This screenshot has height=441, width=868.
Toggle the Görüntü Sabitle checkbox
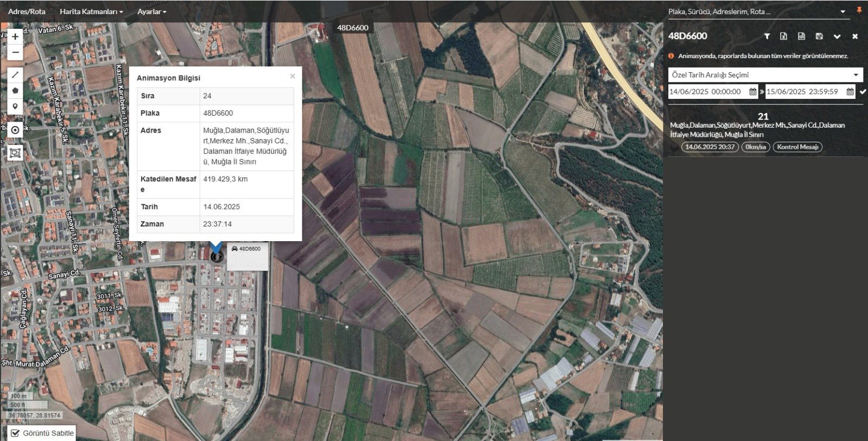[15, 433]
